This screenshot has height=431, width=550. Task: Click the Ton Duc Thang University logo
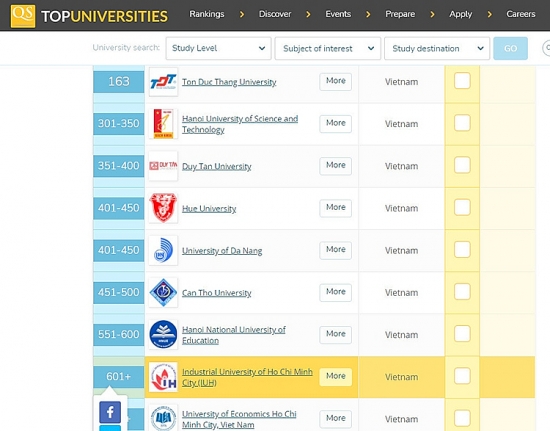point(163,82)
